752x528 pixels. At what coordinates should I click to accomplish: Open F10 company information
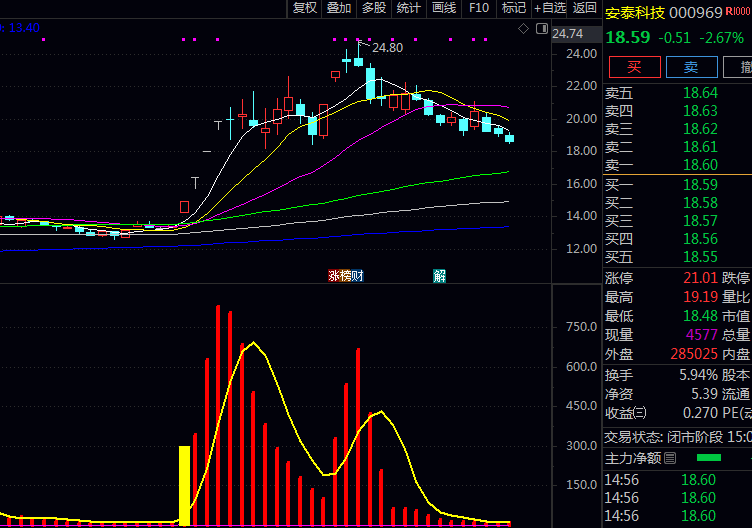[479, 8]
